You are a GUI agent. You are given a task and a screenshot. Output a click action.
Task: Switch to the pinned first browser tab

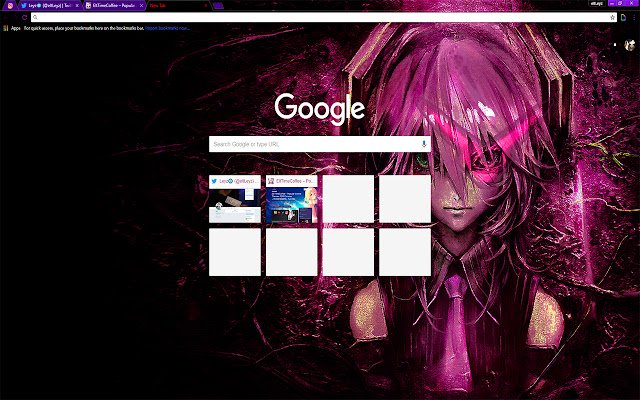coord(10,6)
